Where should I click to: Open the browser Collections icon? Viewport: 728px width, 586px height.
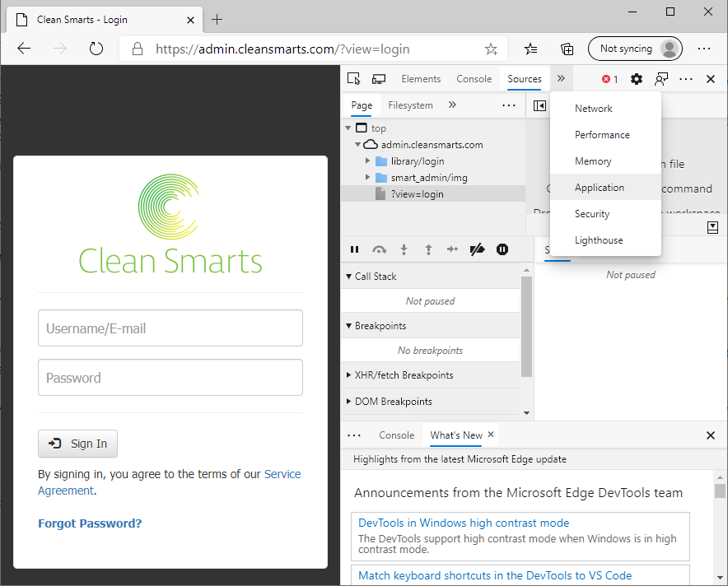[x=567, y=49]
